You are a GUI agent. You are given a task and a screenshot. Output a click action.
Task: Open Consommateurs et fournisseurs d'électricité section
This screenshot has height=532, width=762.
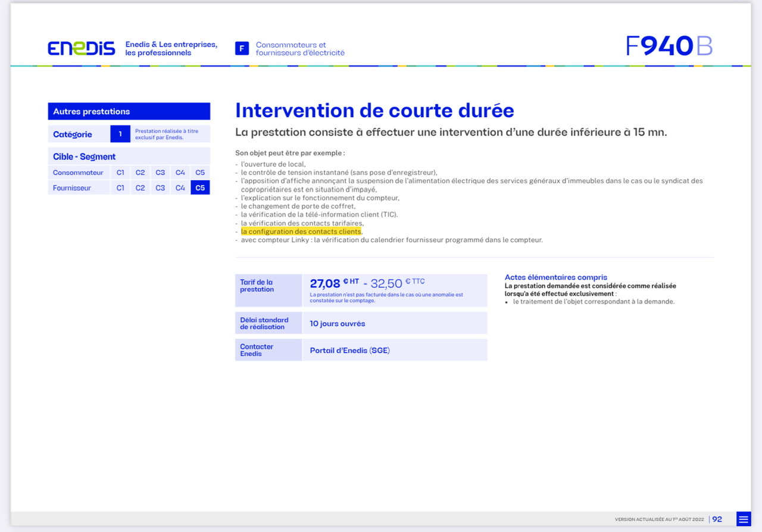point(300,49)
